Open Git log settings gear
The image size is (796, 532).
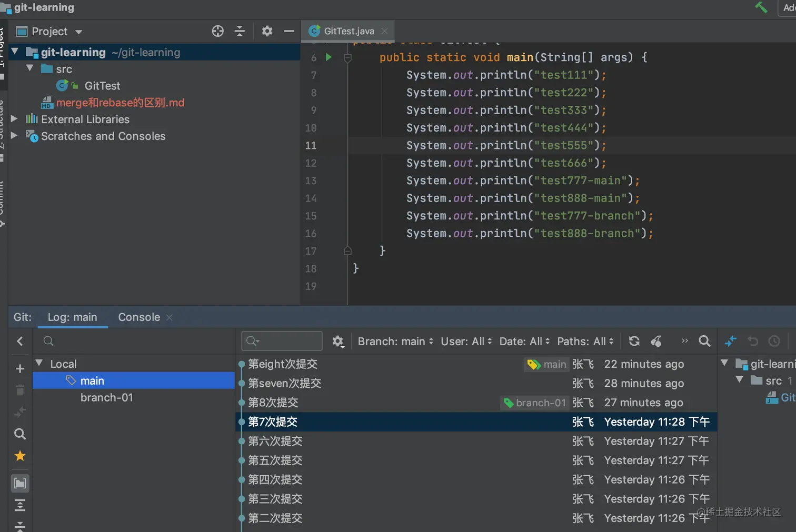(338, 342)
